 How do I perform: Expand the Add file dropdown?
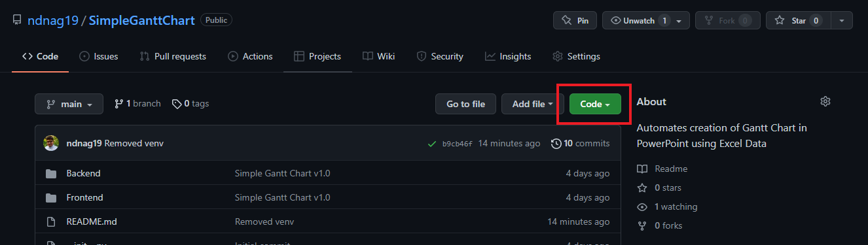tap(533, 104)
